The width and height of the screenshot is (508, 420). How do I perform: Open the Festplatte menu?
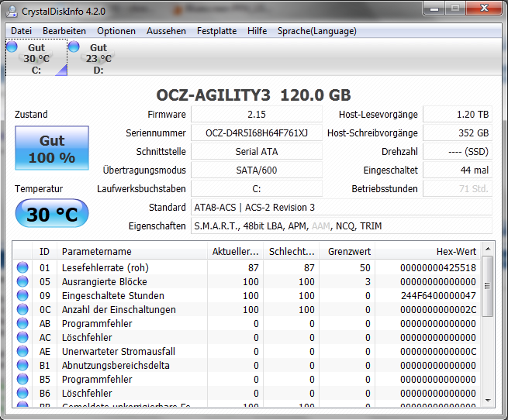tap(216, 31)
